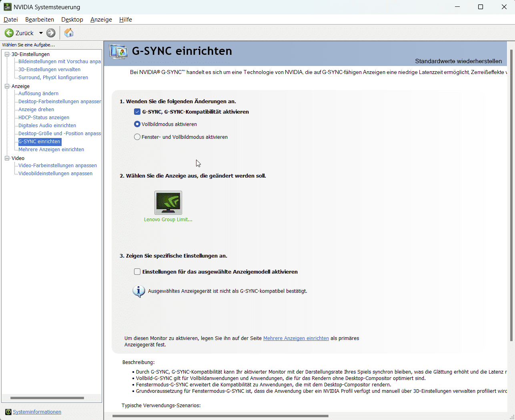Follow the Mehrere Anzeigen einrichten hyperlink in text

tap(296, 338)
